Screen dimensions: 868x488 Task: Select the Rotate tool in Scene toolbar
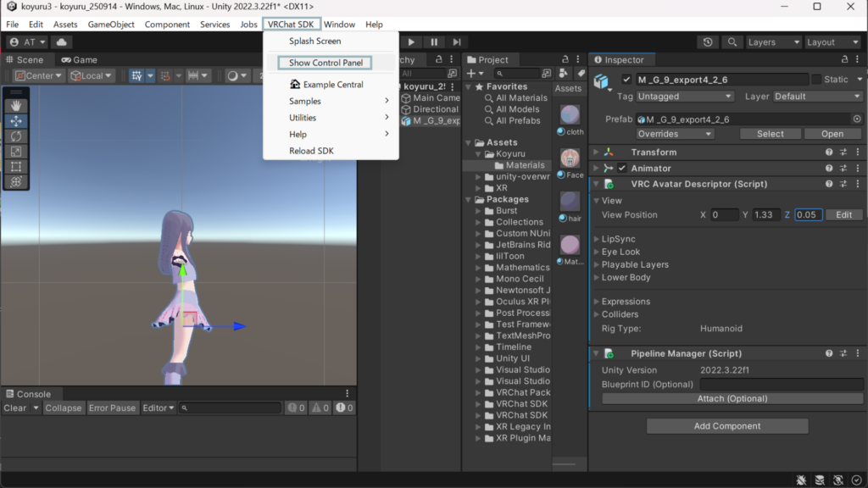coord(16,136)
